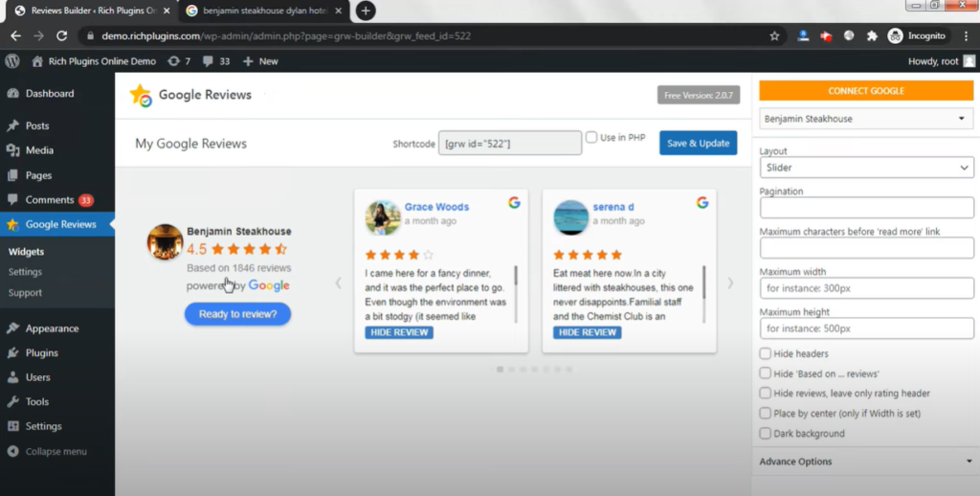Slide to next review with right arrow
Screen dimensions: 980x496
click(730, 282)
